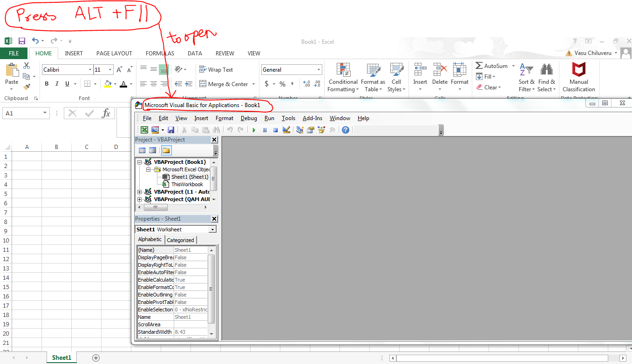Collapse Microsoft Excel Objects folder
Image resolution: width=632 pixels, height=364 pixels.
tap(148, 169)
